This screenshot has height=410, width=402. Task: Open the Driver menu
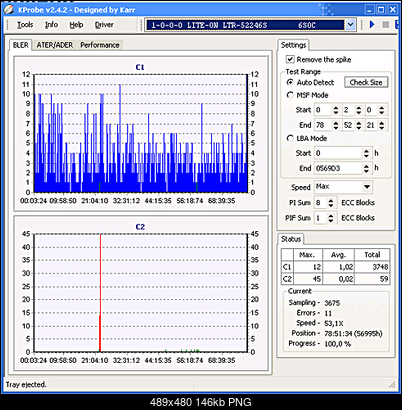point(104,25)
